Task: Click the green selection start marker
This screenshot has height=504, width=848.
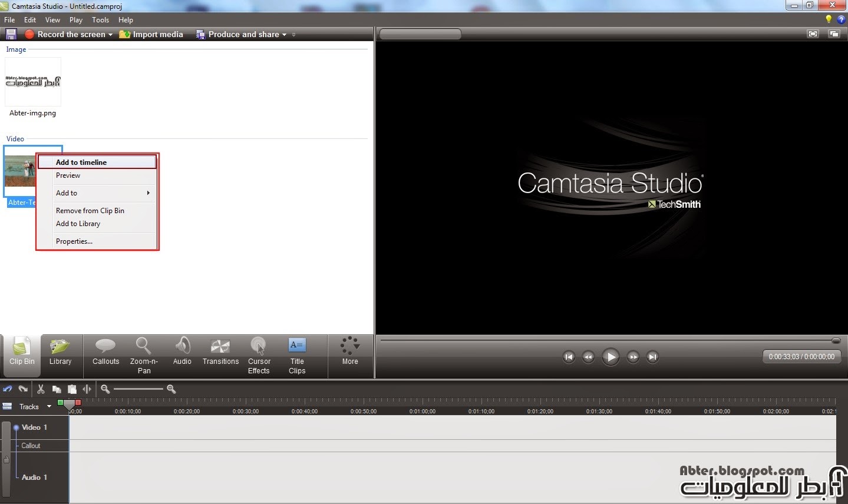Action: (60, 402)
